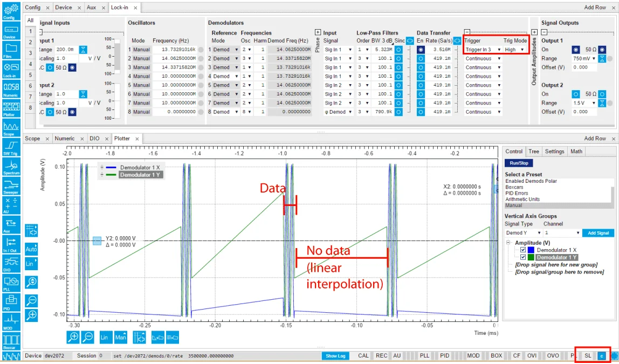Open the Files sidebar icon

(x=11, y=50)
